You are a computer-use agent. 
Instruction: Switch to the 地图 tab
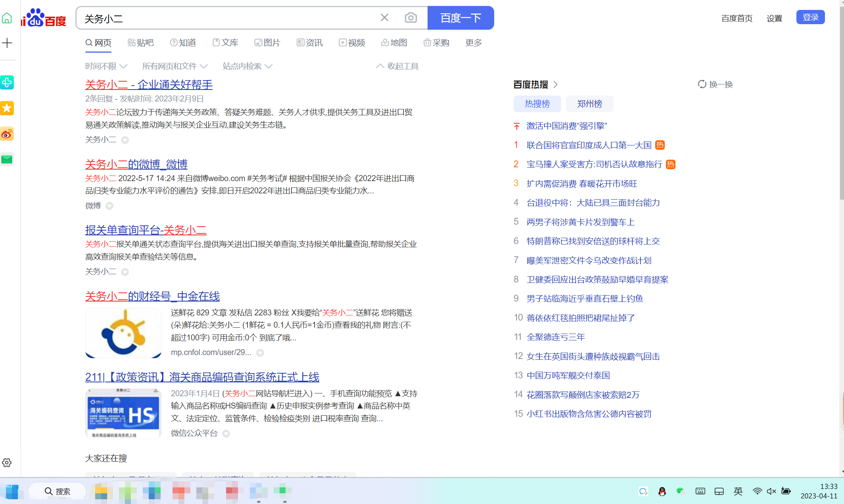tap(394, 43)
